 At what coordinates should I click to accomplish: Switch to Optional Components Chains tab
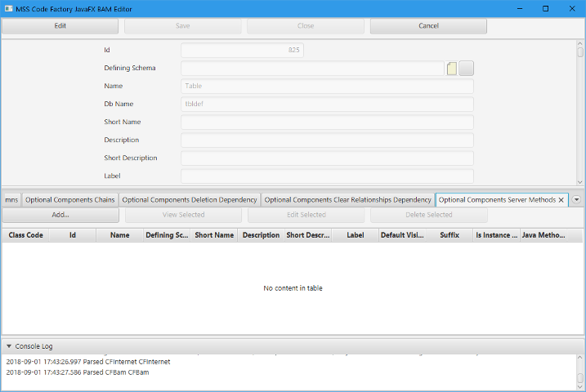(x=69, y=199)
